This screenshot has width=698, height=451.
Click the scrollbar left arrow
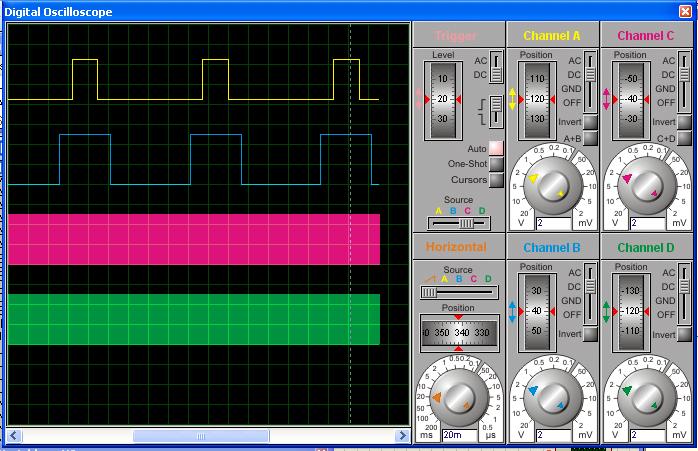(x=14, y=435)
